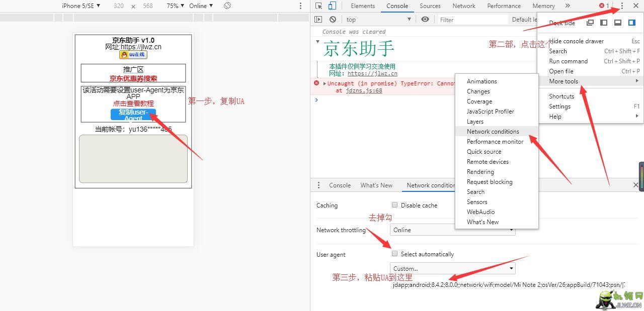
Task: Close the bottom drawer panel
Action: pyautogui.click(x=635, y=185)
